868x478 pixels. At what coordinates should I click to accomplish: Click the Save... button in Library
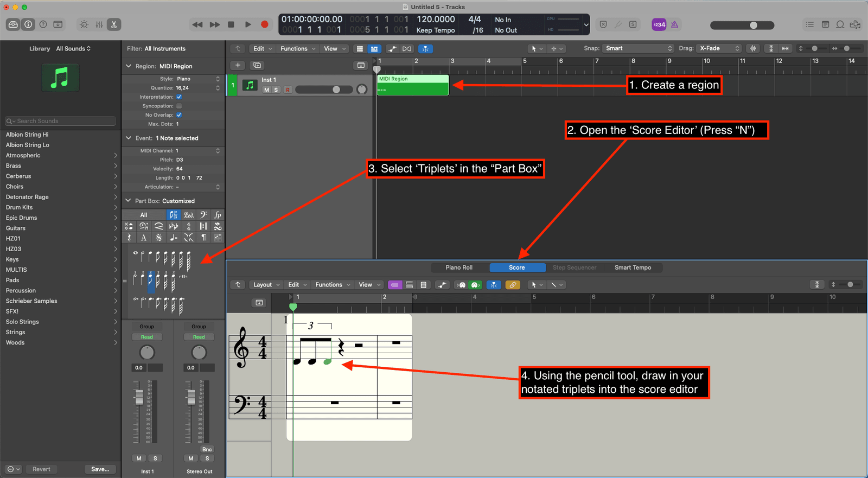(x=100, y=469)
